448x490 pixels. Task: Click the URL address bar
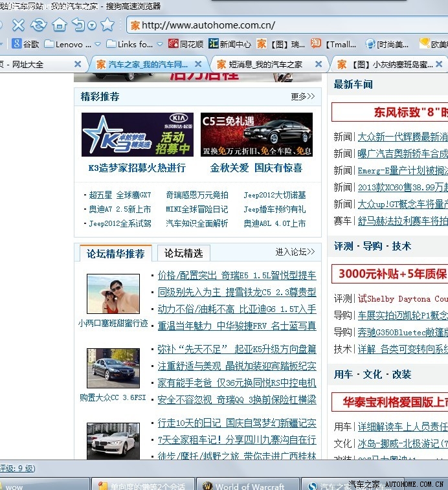pos(287,25)
